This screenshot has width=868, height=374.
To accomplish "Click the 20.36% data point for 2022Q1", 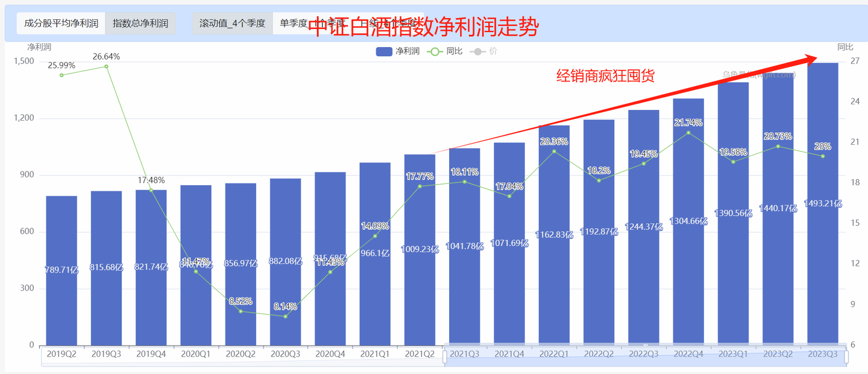I will [x=554, y=151].
